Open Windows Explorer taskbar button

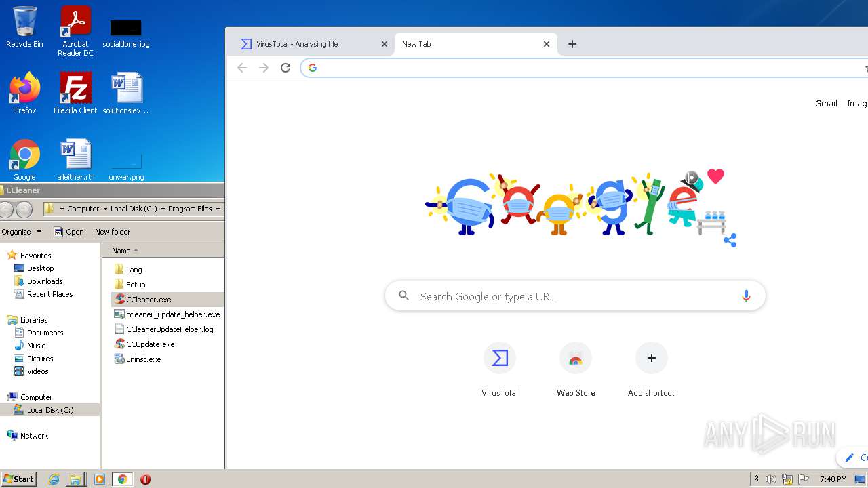point(75,479)
